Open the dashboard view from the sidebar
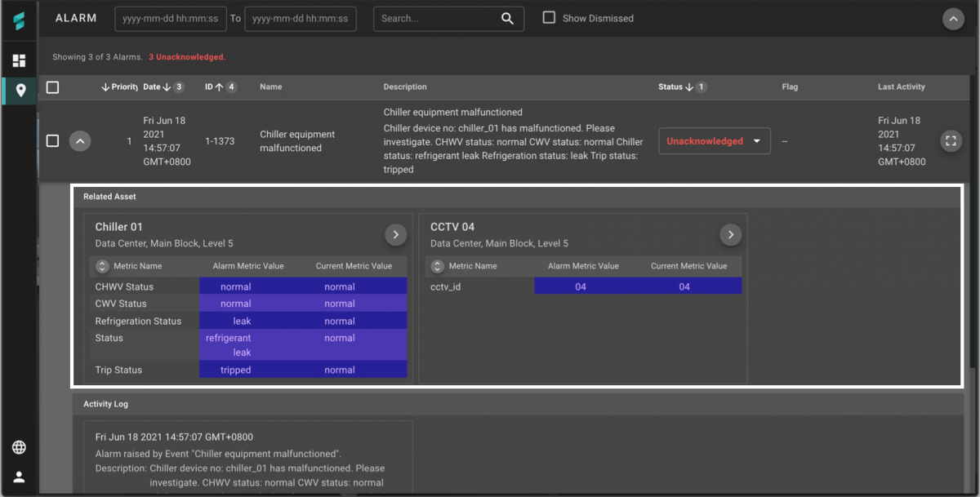This screenshot has height=497, width=980. point(19,60)
